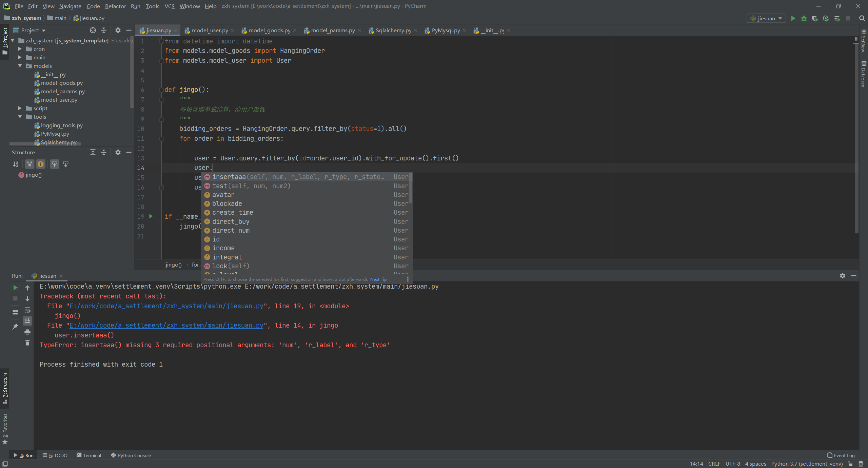Viewport: 868px width, 468px height.
Task: Click the Debug bug icon in toolbar
Action: coord(804,18)
